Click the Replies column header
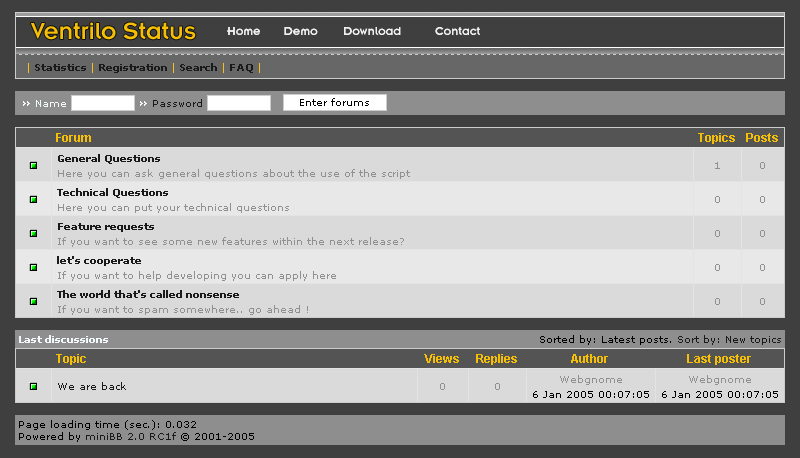Image resolution: width=800 pixels, height=458 pixels. (x=496, y=359)
